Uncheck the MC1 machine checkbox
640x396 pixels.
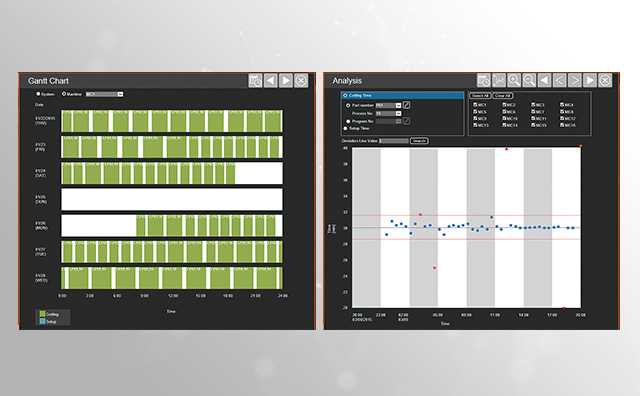coord(475,105)
